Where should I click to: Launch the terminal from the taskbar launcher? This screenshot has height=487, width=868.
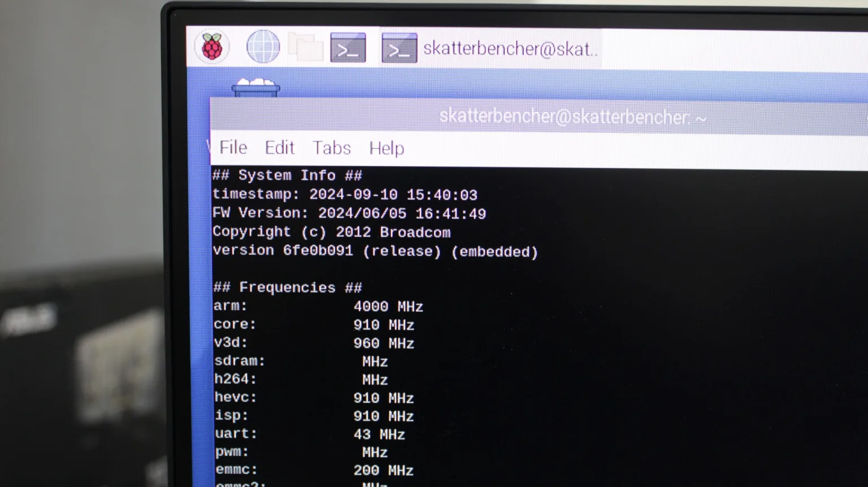tap(348, 48)
